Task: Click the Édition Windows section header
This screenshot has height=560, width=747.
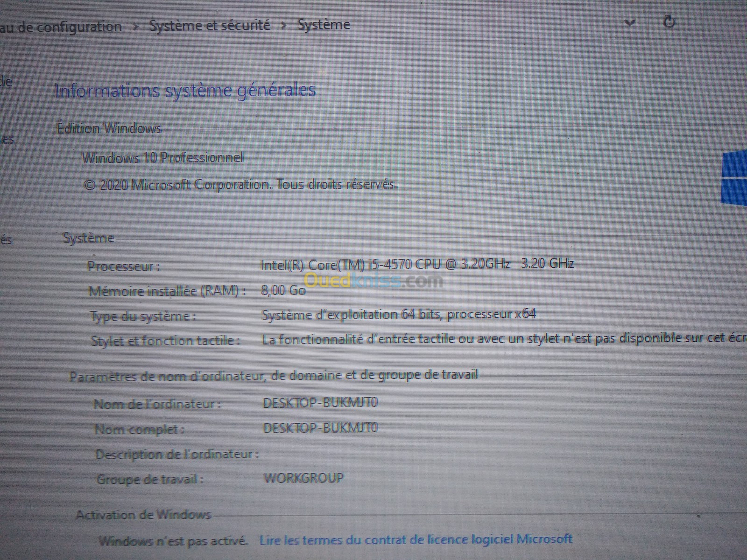Action: [109, 128]
